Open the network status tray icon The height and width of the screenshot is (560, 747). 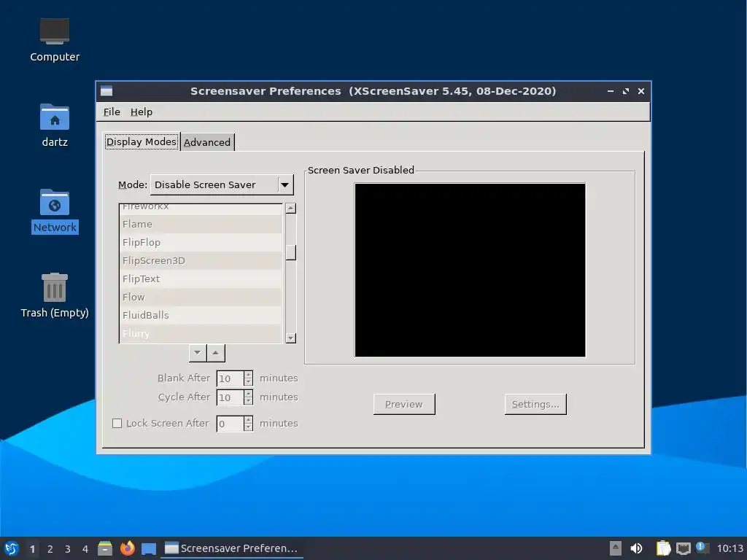click(x=683, y=548)
